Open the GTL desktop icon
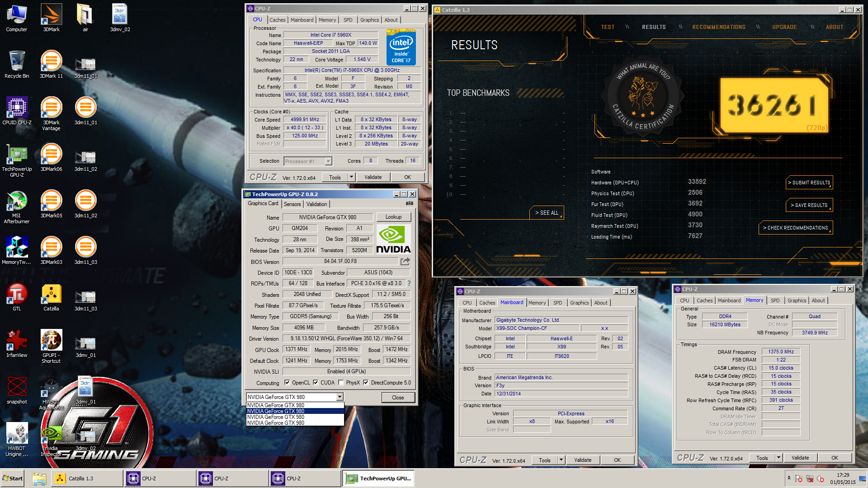Viewport: 868px width, 488px height. tap(17, 297)
